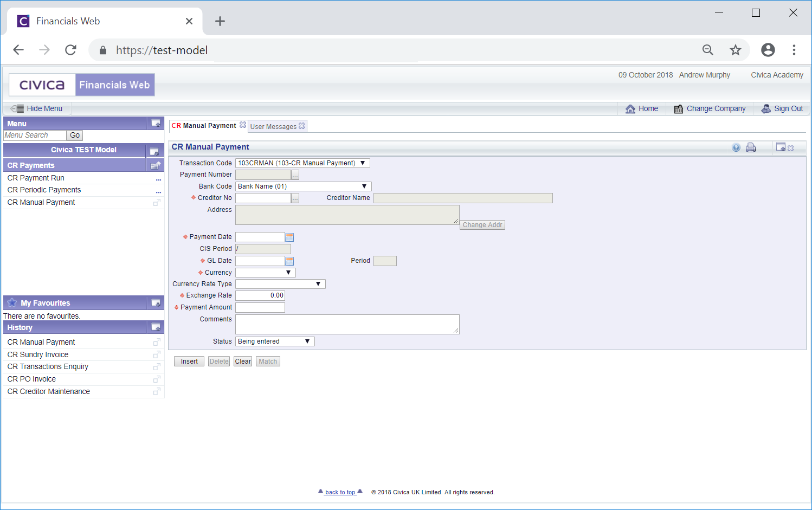Click the Change Company building icon
This screenshot has height=510, width=812.
tap(678, 109)
